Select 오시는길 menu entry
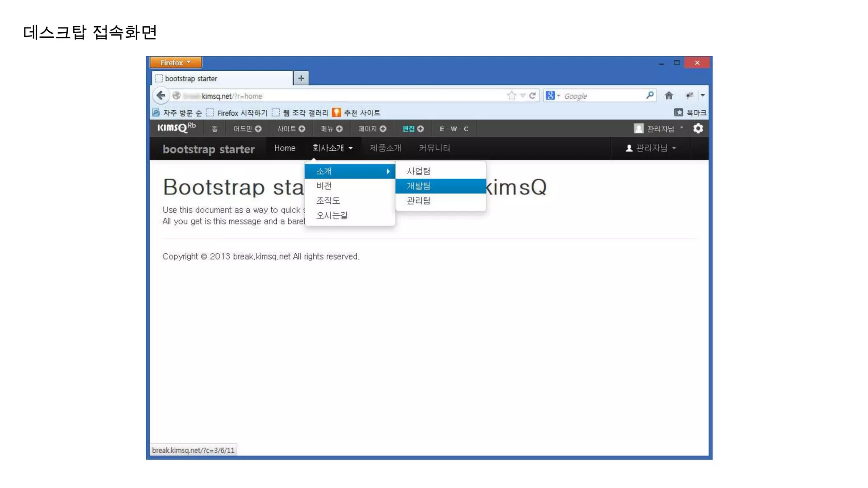The width and height of the screenshot is (868, 488). (x=332, y=216)
